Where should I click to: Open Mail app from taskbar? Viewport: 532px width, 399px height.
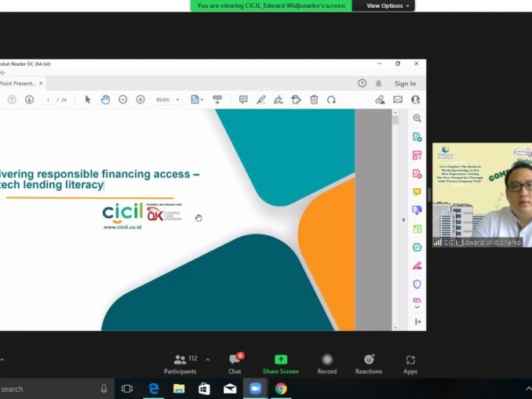230,389
